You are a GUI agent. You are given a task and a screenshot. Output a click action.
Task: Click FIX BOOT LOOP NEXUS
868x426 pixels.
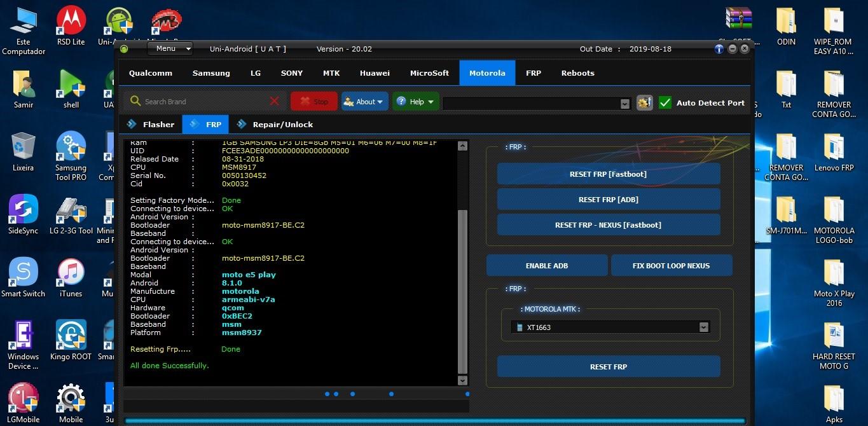(x=672, y=266)
